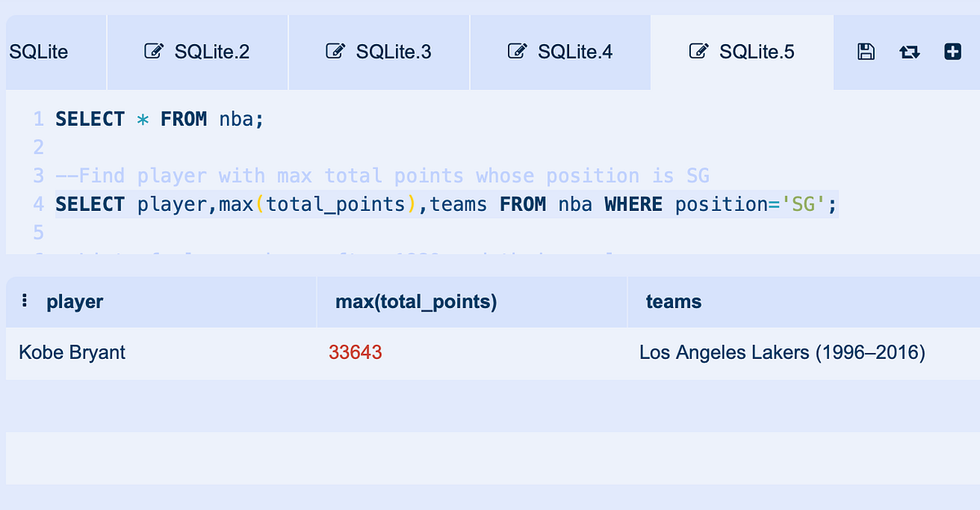Run the queries with the repeat arrows icon
This screenshot has width=980, height=510.
[x=909, y=51]
